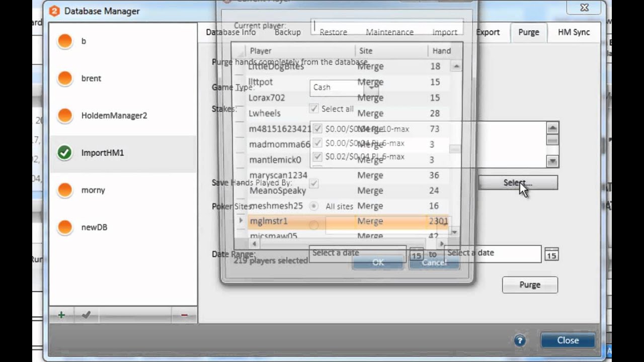Image resolution: width=644 pixels, height=362 pixels.
Task: Switch to the HM Sync tab
Action: click(574, 32)
